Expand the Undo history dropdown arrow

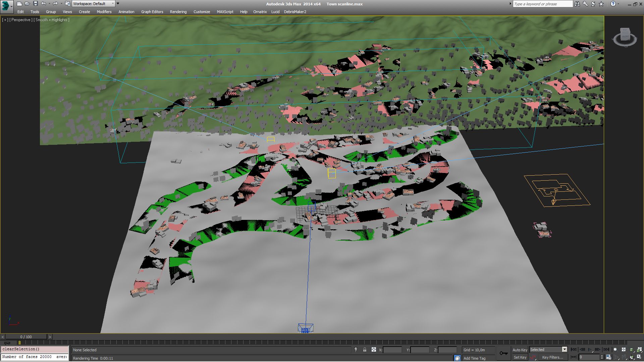(49, 4)
